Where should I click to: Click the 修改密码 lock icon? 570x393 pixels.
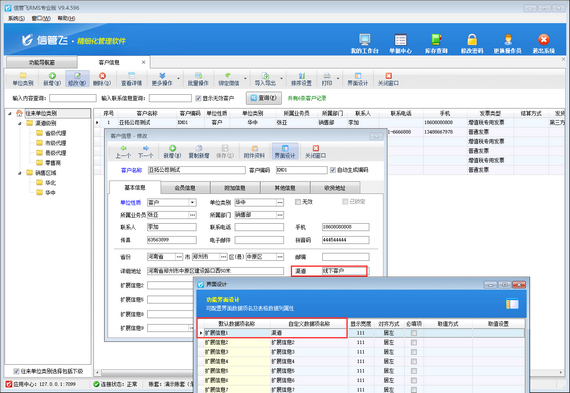point(472,40)
